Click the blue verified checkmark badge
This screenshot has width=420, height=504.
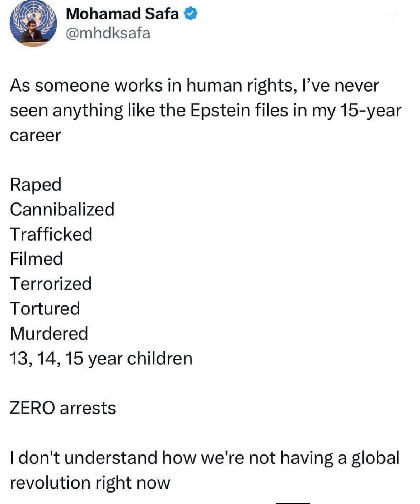[x=191, y=14]
